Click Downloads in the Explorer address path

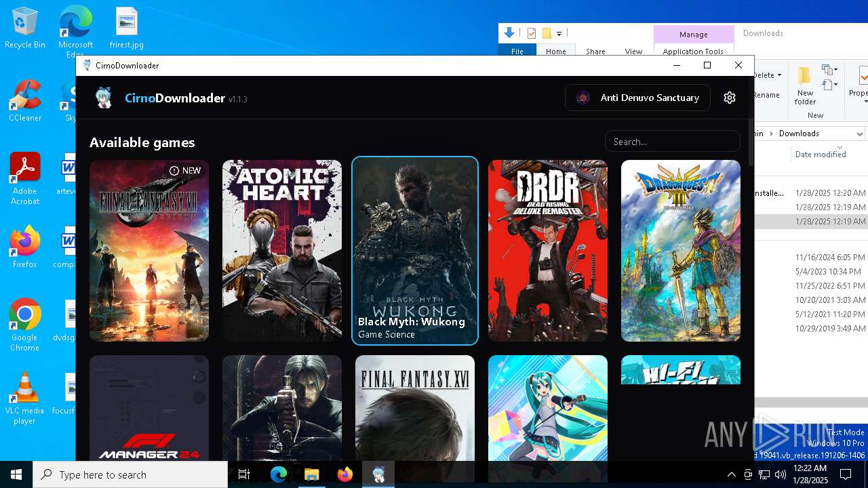799,134
